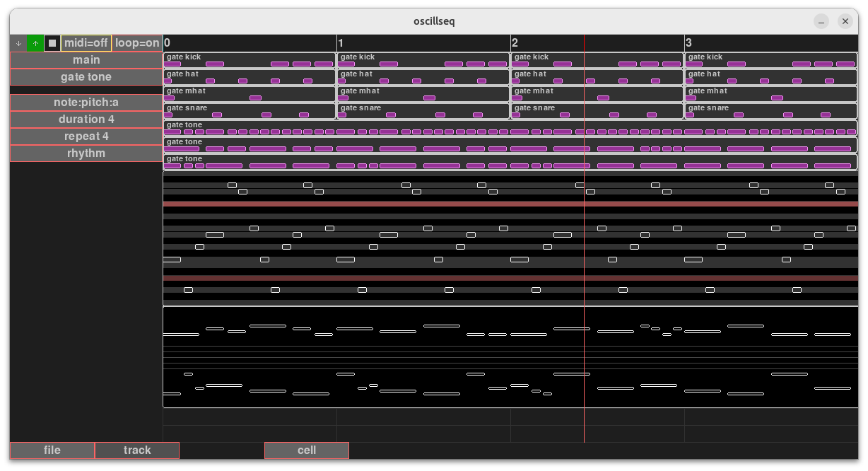Click the repeat 4 field
Viewport: 868px width, 471px height.
[x=86, y=136]
